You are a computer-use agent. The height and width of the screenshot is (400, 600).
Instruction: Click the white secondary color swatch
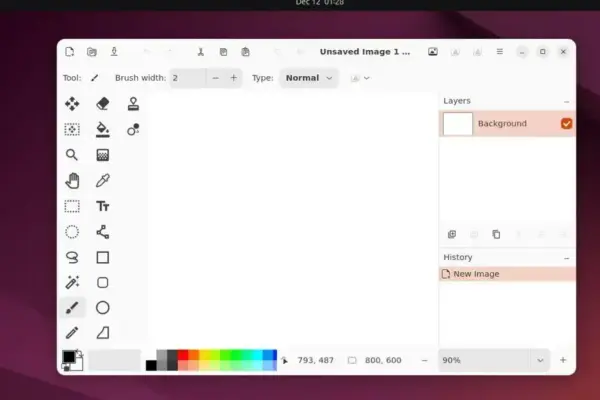point(78,366)
